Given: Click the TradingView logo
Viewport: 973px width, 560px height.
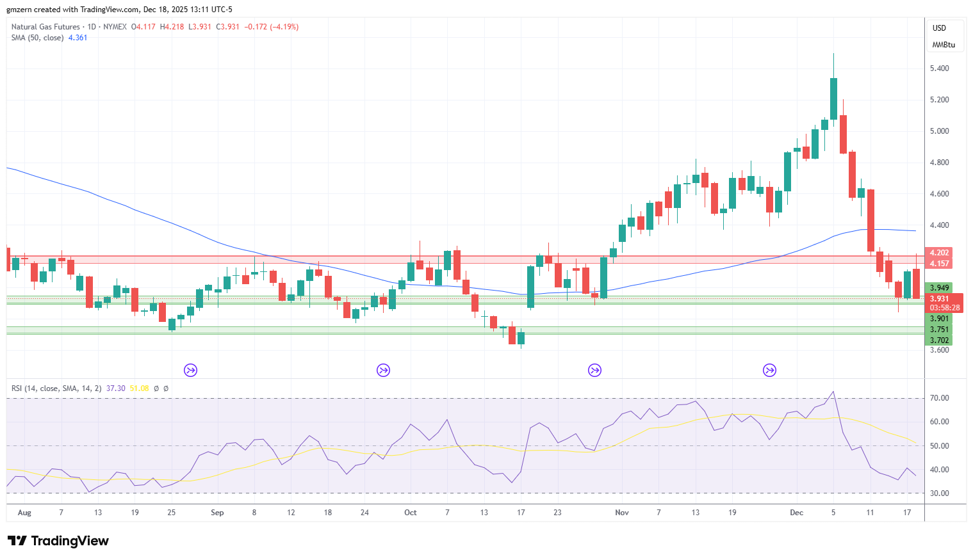Looking at the screenshot, I should click(58, 541).
